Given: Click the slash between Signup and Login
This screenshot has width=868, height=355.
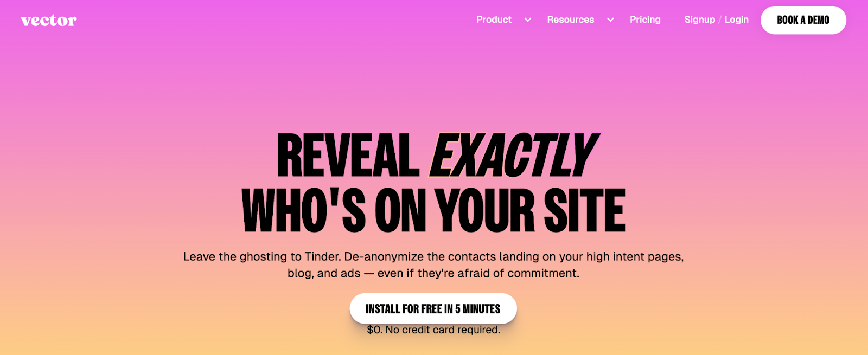Looking at the screenshot, I should [720, 20].
